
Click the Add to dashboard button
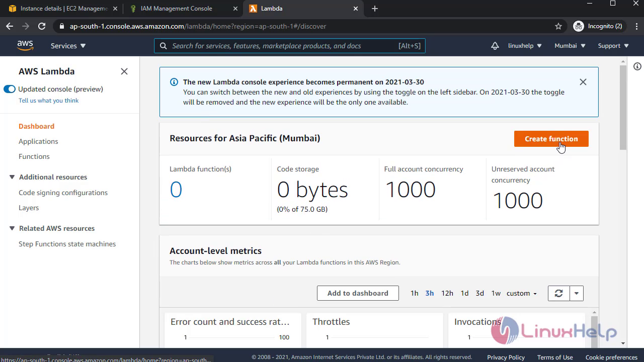(x=358, y=293)
